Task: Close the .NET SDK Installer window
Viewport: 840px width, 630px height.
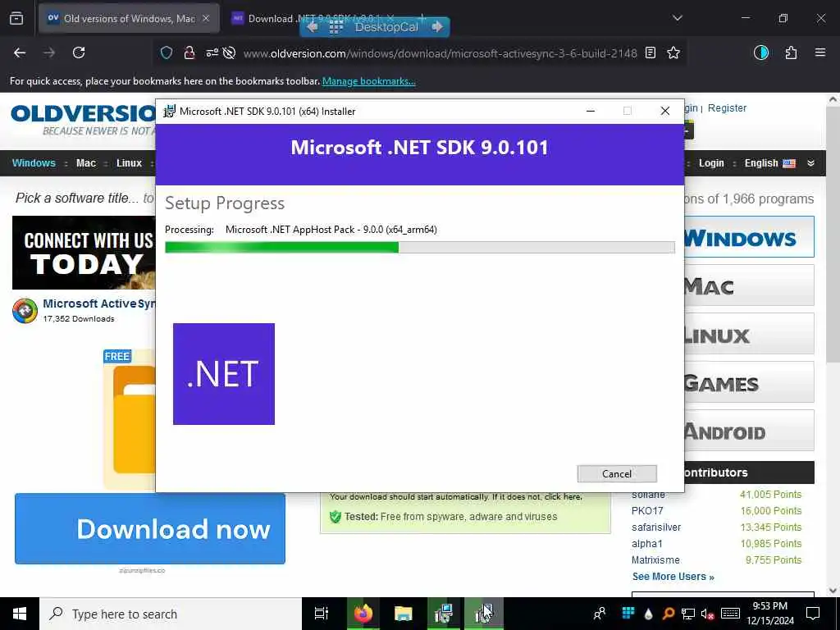Action: 664,111
